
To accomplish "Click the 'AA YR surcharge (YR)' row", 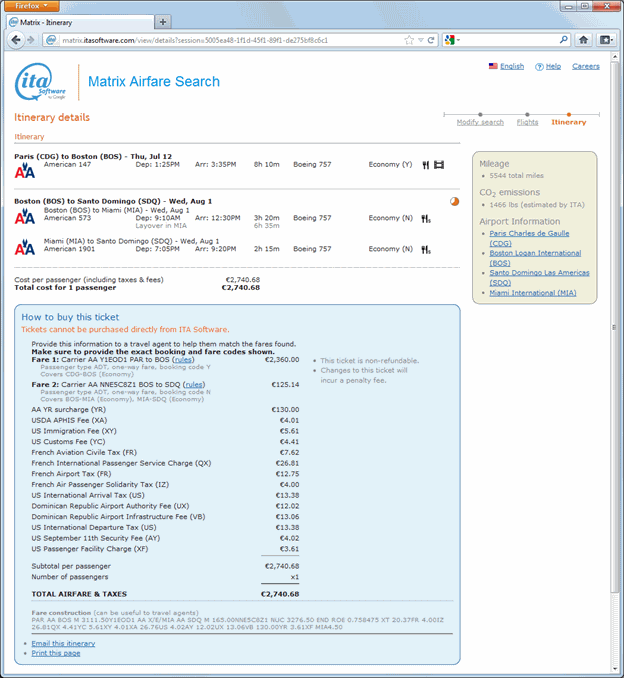I will pos(165,409).
